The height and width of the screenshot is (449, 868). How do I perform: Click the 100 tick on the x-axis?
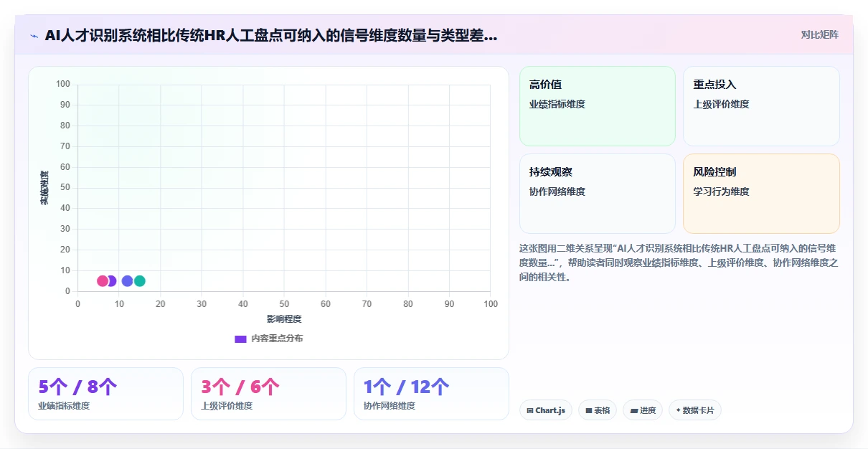[491, 304]
